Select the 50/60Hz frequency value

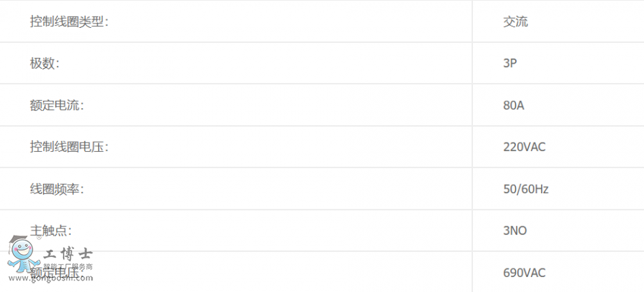526,189
